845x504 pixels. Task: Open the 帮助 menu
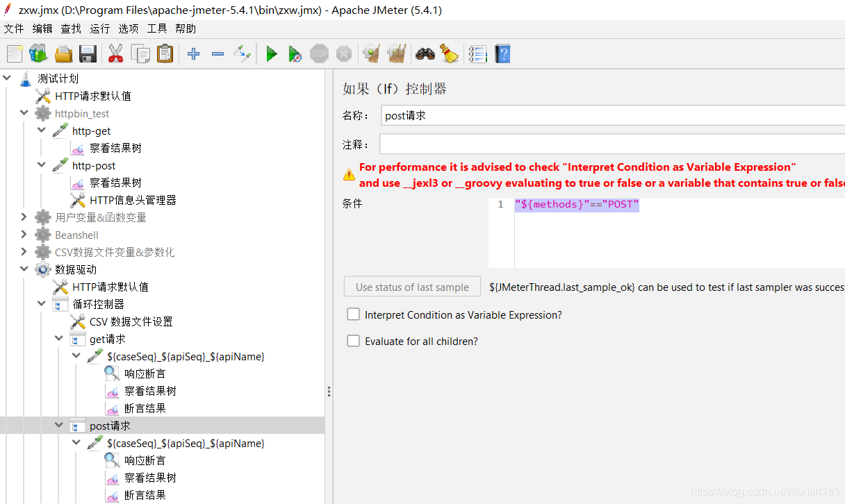[x=186, y=28]
